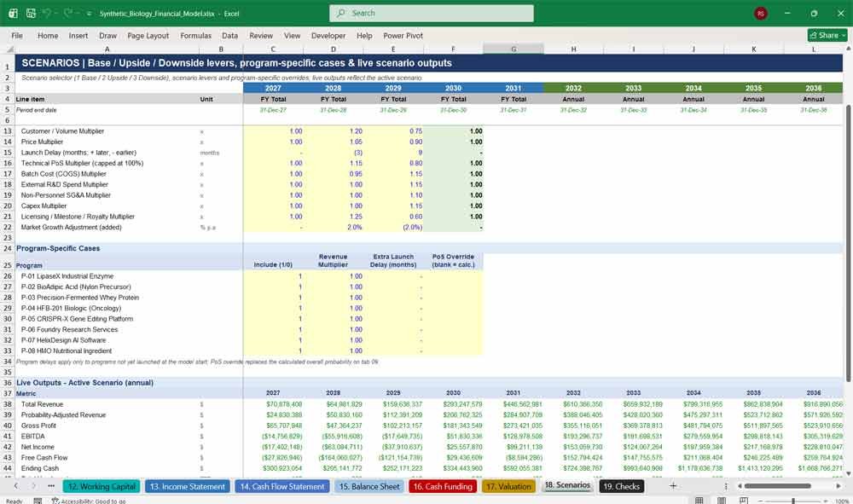This screenshot has width=853, height=504.
Task: Switch to Page Layout view icon
Action: point(722,501)
